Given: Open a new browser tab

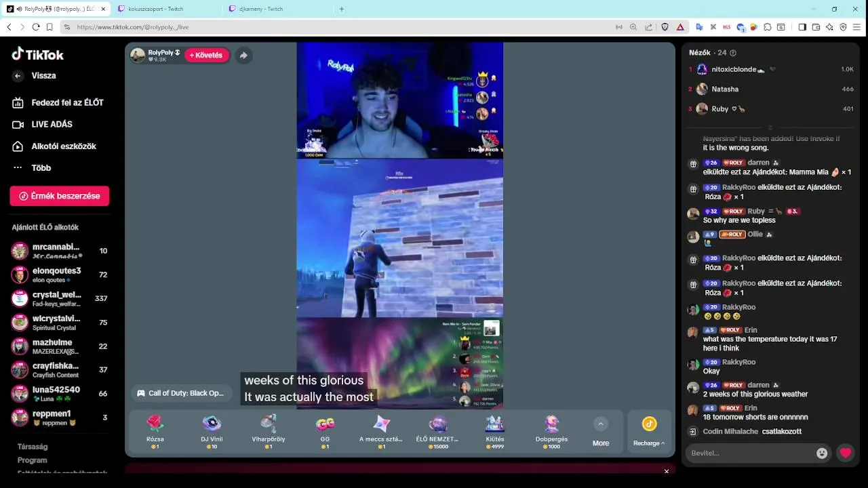Looking at the screenshot, I should (x=342, y=9).
